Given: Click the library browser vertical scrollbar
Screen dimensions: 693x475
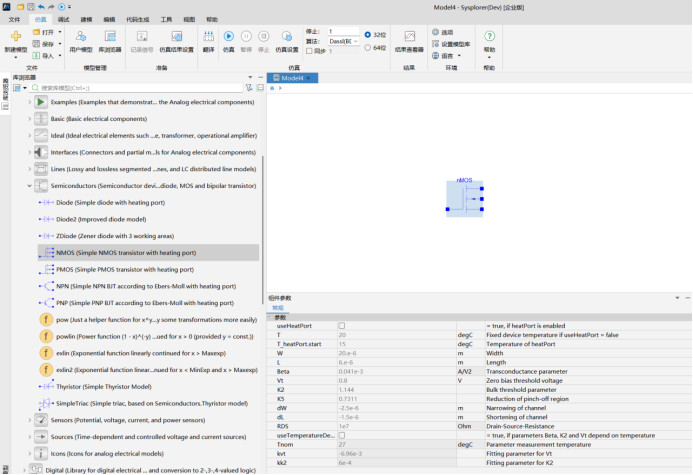Looking at the screenshot, I should click(263, 230).
